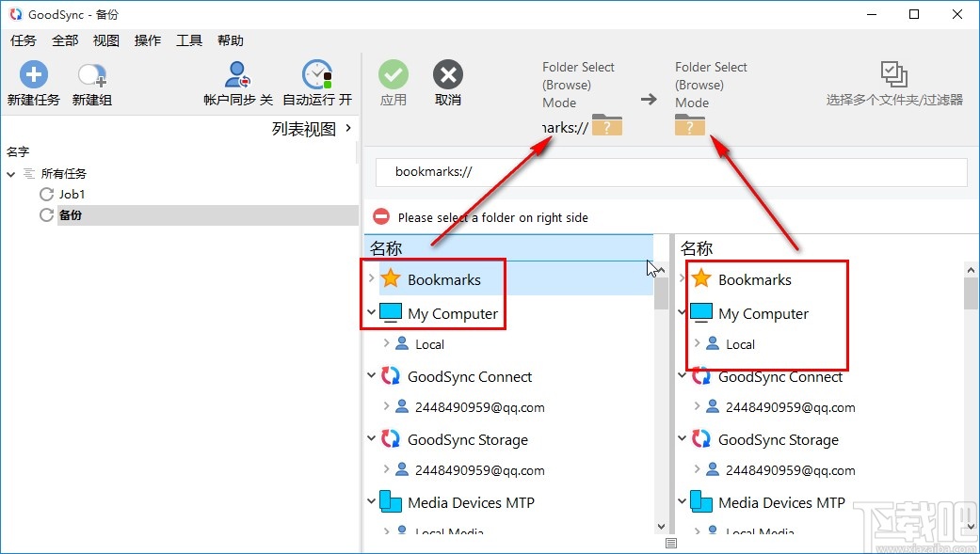
Task: Click the red warning icon beside 'Please select'
Action: pos(381,216)
